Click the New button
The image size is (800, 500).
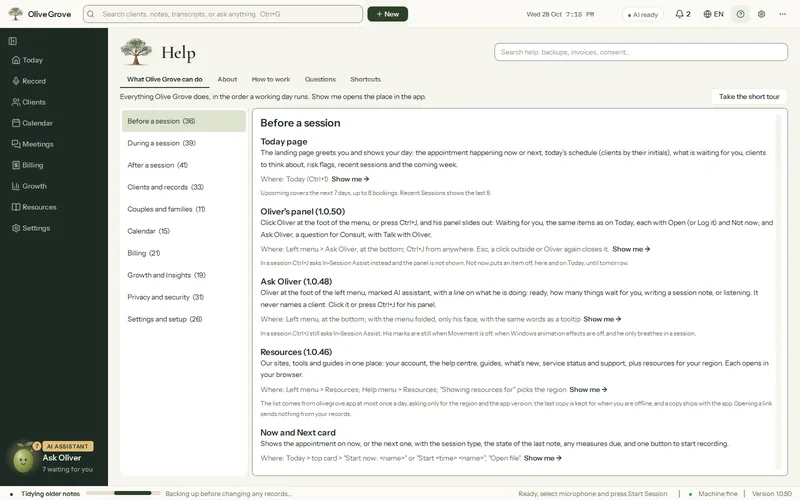click(387, 14)
